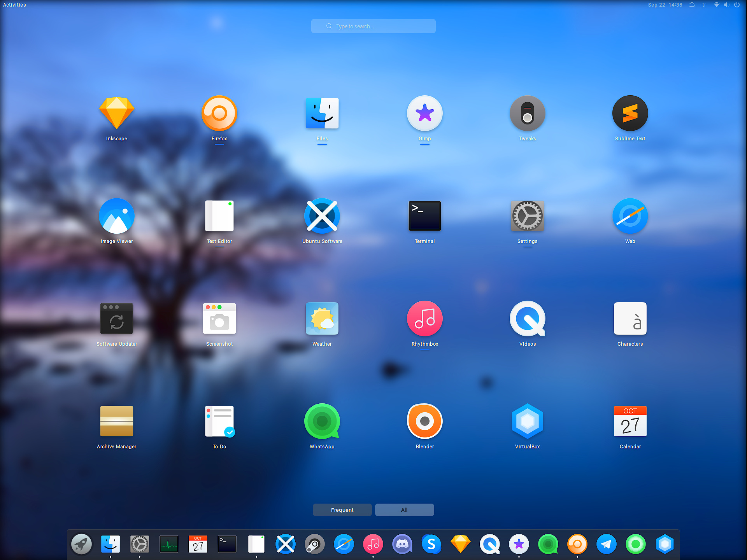Launch Archive Manager
747x560 pixels.
pos(117,421)
